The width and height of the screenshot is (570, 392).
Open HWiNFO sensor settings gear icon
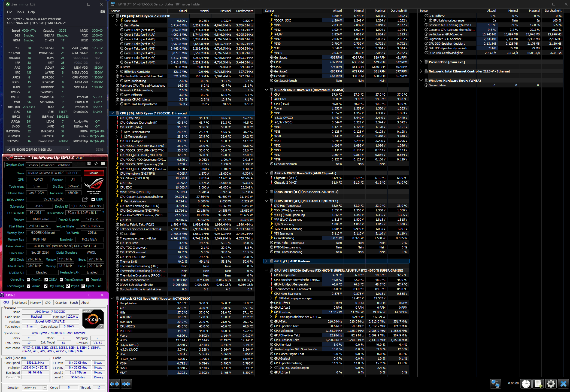click(551, 384)
